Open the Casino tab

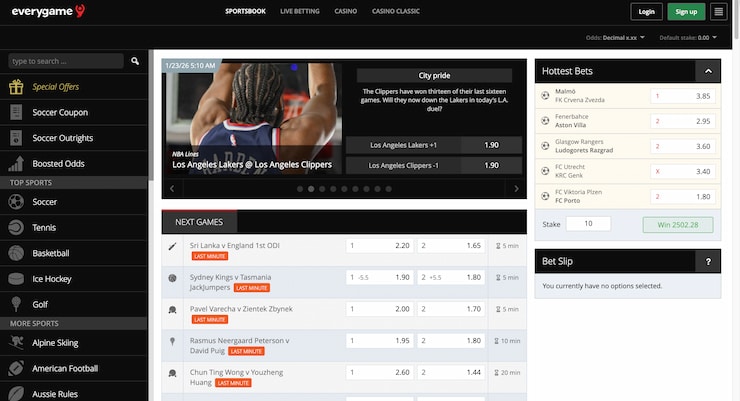click(x=345, y=11)
